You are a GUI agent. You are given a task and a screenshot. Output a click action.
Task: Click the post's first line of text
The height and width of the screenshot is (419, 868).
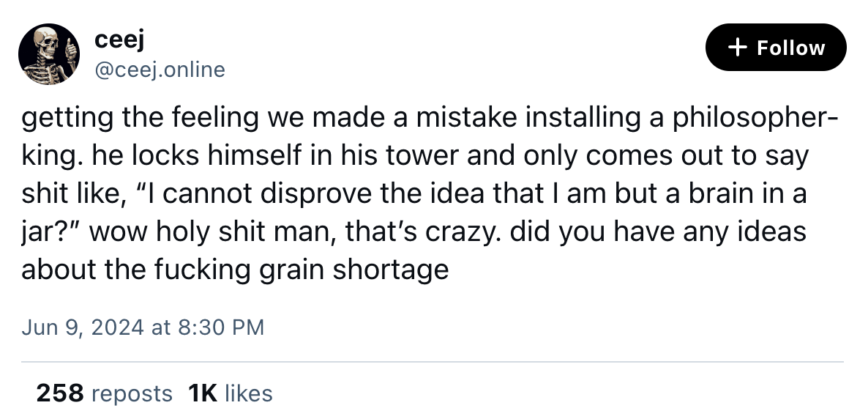point(429,118)
